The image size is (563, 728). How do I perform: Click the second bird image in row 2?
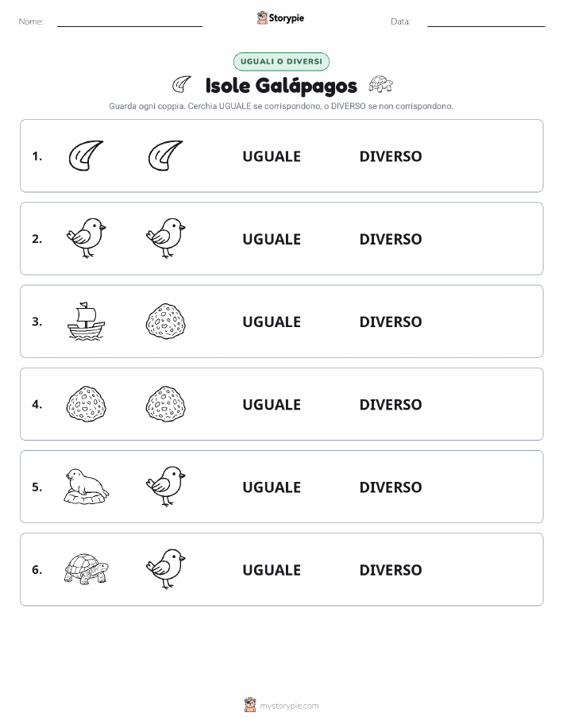point(166,238)
